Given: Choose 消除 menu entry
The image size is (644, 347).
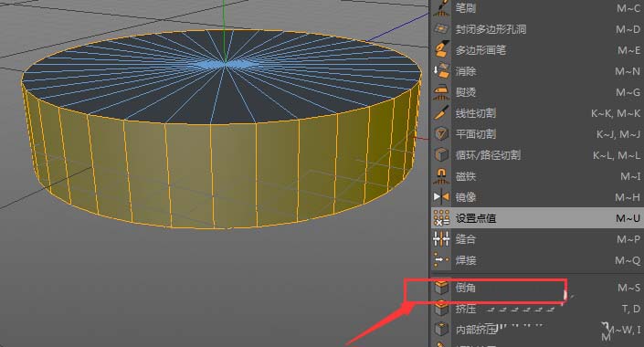Looking at the screenshot, I should (x=537, y=70).
